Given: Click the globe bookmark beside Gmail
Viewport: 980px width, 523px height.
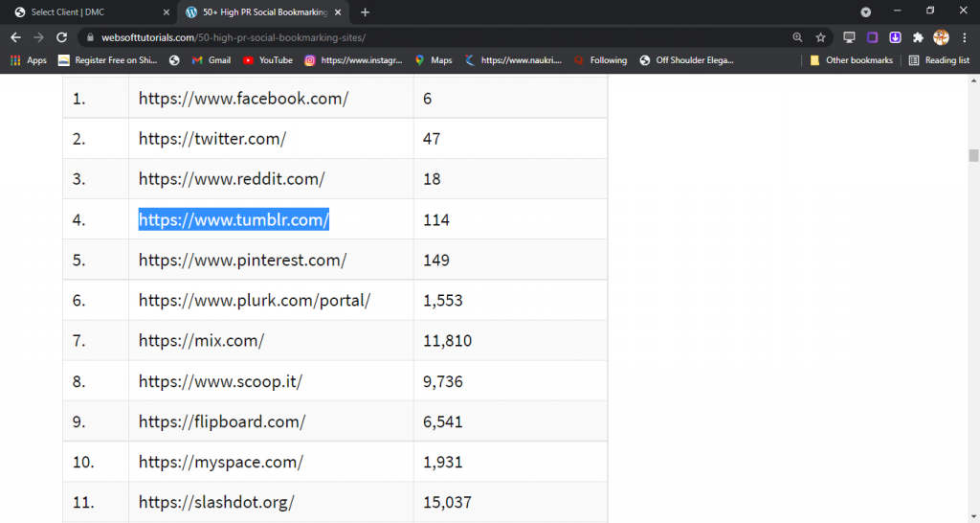Looking at the screenshot, I should tap(174, 60).
